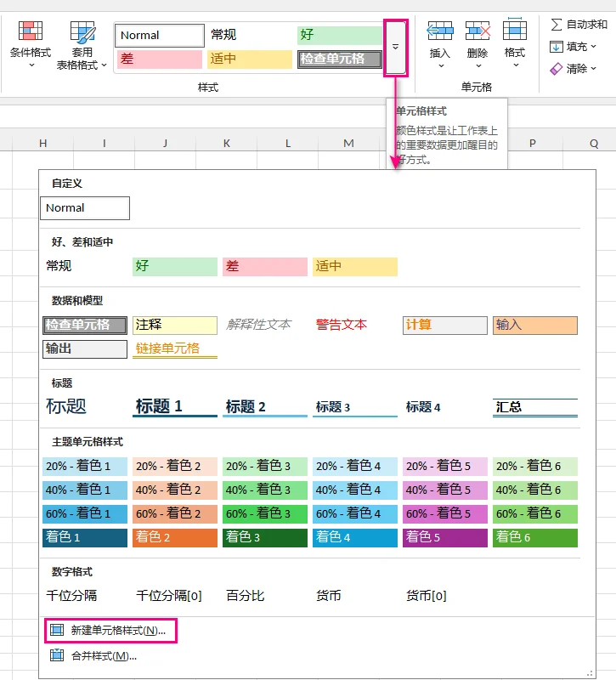Apply the 输出 output style

click(x=85, y=349)
